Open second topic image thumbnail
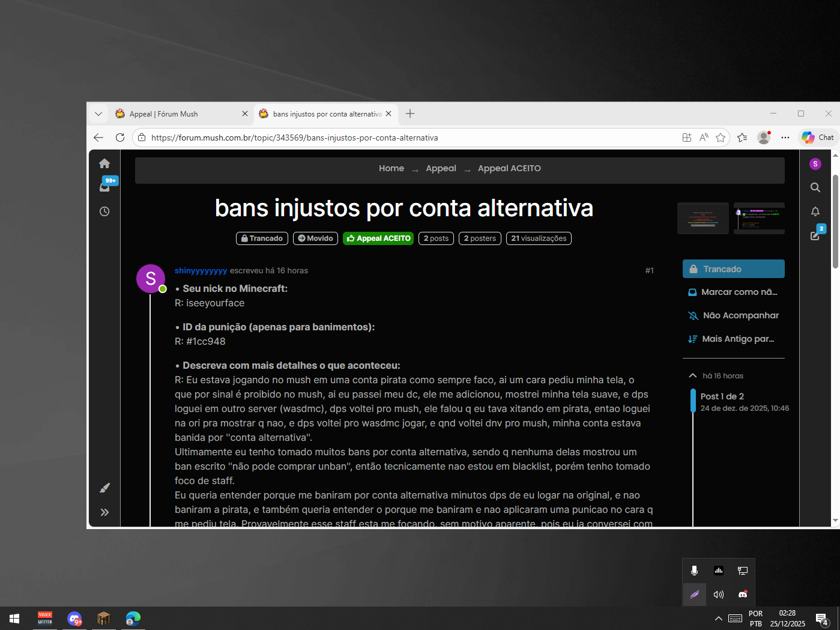This screenshot has width=840, height=630. pos(759,218)
